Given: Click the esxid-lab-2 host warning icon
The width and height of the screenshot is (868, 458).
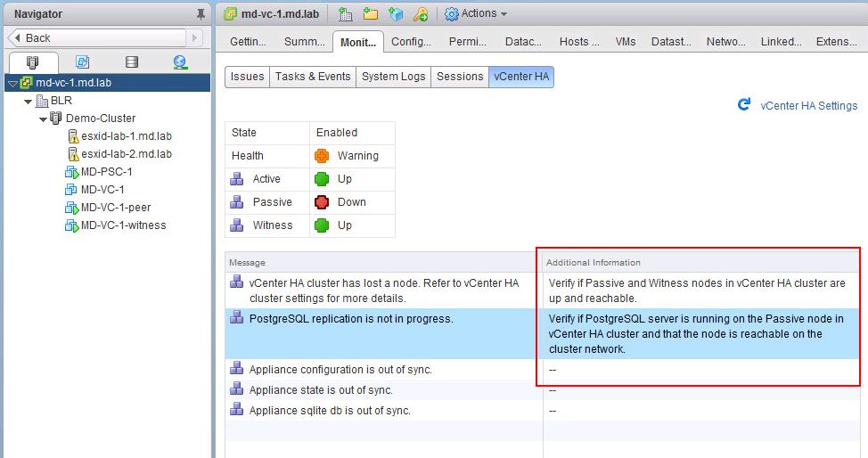Looking at the screenshot, I should pyautogui.click(x=73, y=154).
